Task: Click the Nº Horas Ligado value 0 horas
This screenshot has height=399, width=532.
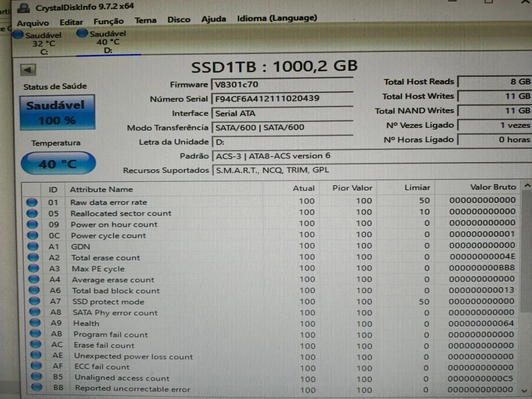Action: coord(495,140)
